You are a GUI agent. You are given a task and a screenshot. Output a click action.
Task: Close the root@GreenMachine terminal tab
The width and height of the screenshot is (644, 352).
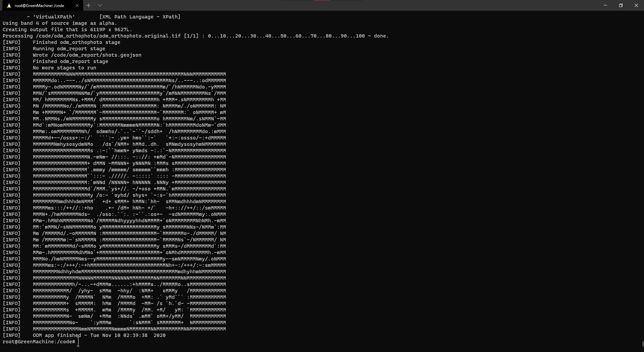[x=77, y=5]
